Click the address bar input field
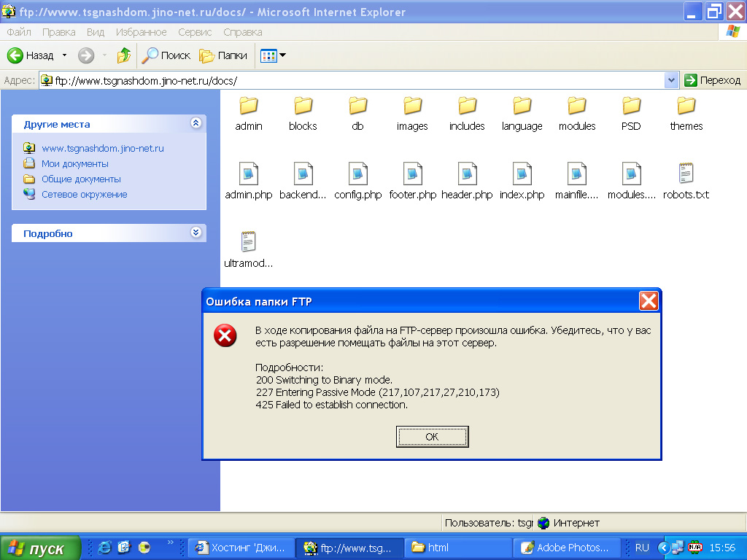This screenshot has height=560, width=747. pyautogui.click(x=352, y=80)
